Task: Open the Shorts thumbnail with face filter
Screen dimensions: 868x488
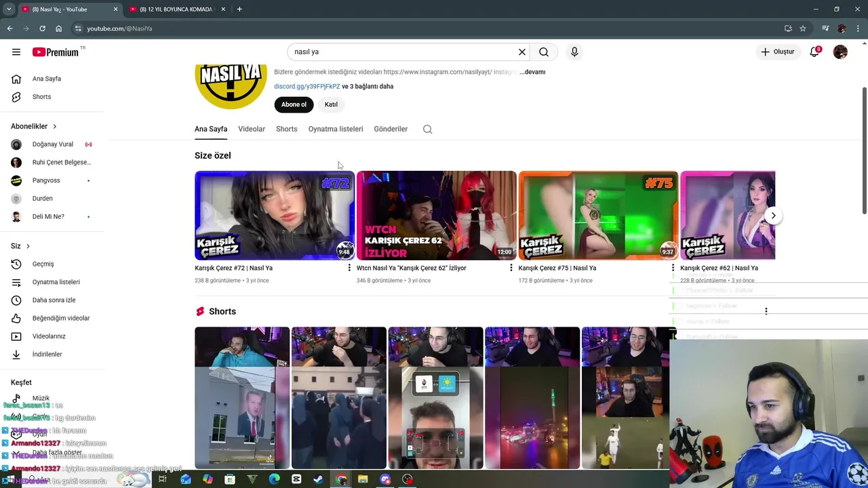Action: 436,398
